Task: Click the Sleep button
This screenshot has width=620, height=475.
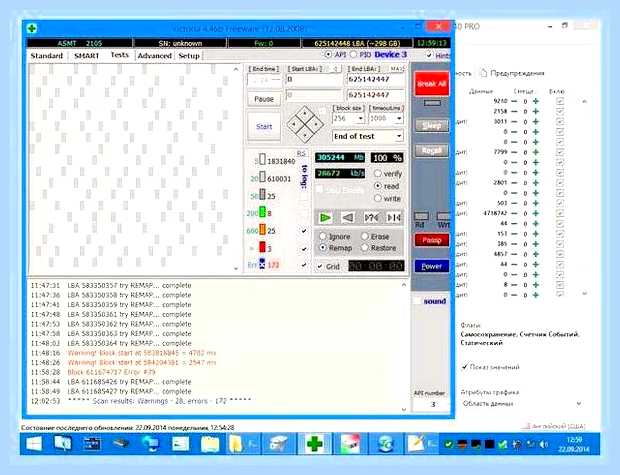Action: [x=432, y=126]
